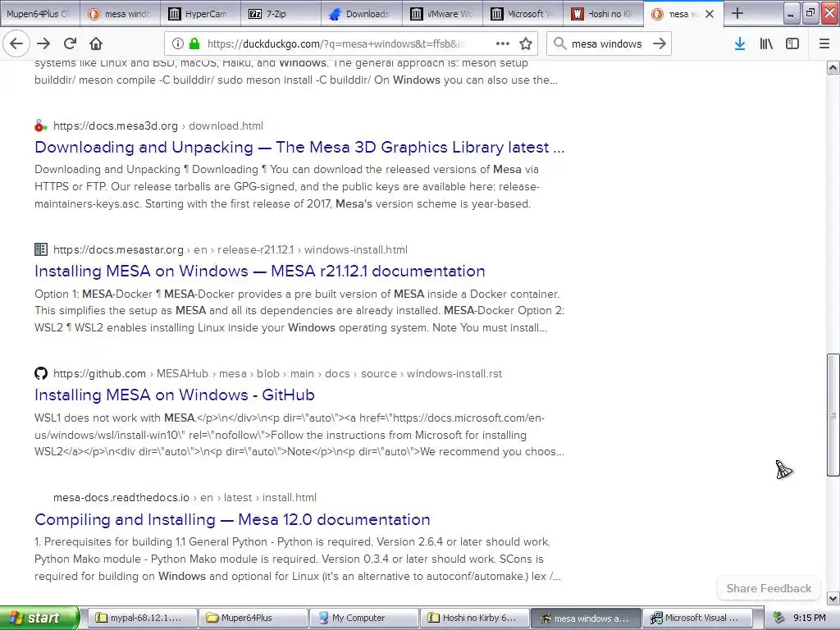Switch to Mupen64Plus folder taskbar item
The width and height of the screenshot is (840, 630).
253,619
